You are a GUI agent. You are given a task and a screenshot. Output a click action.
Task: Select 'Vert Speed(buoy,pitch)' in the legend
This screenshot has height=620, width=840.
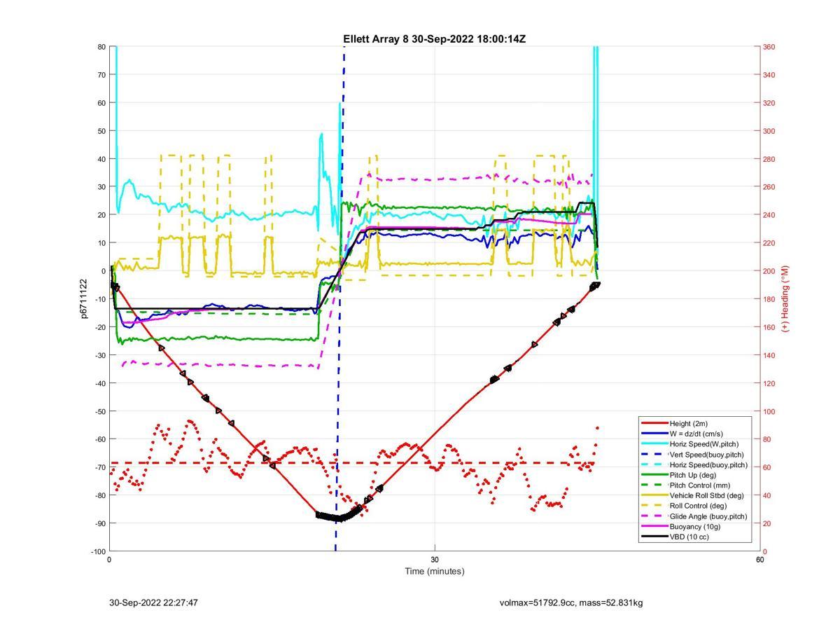[706, 455]
